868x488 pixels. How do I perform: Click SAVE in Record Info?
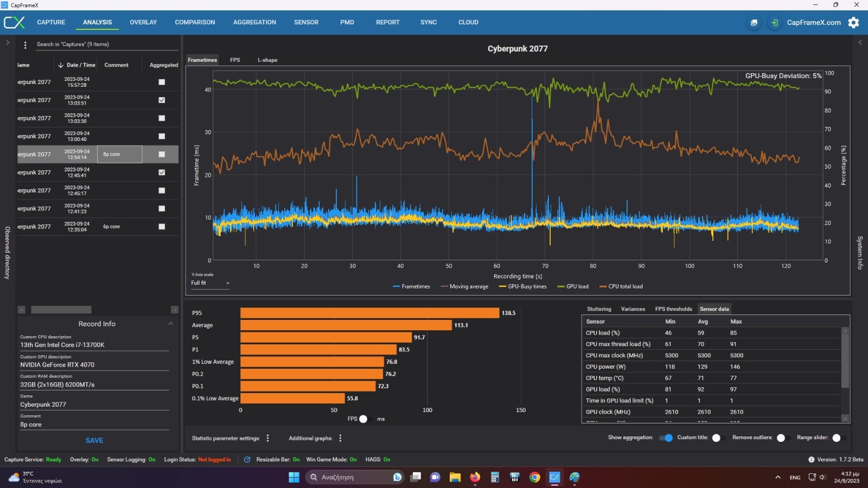click(x=94, y=441)
